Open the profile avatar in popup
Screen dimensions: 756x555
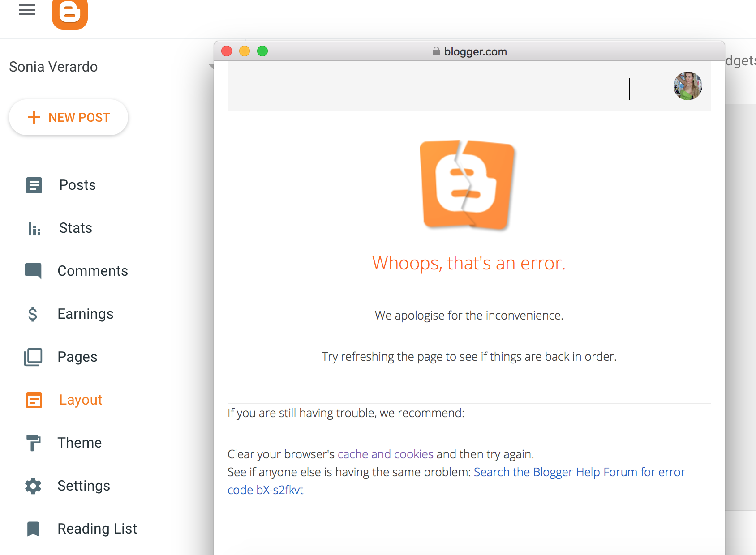tap(687, 86)
